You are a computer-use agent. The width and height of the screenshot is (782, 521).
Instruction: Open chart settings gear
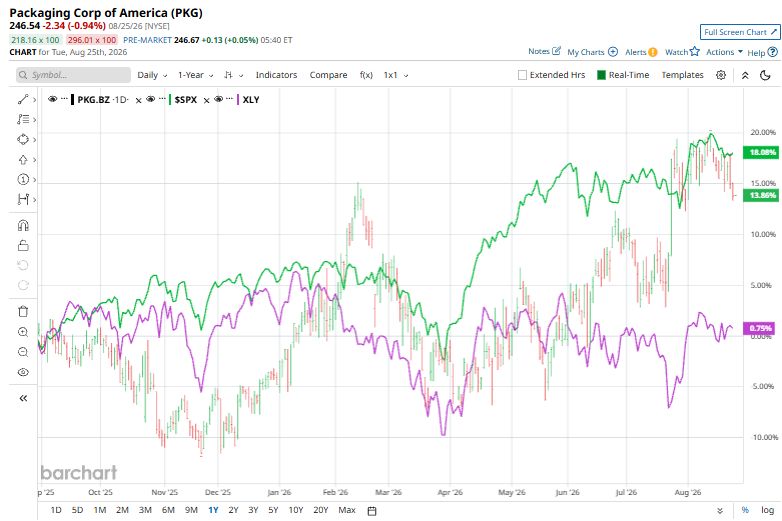click(721, 75)
